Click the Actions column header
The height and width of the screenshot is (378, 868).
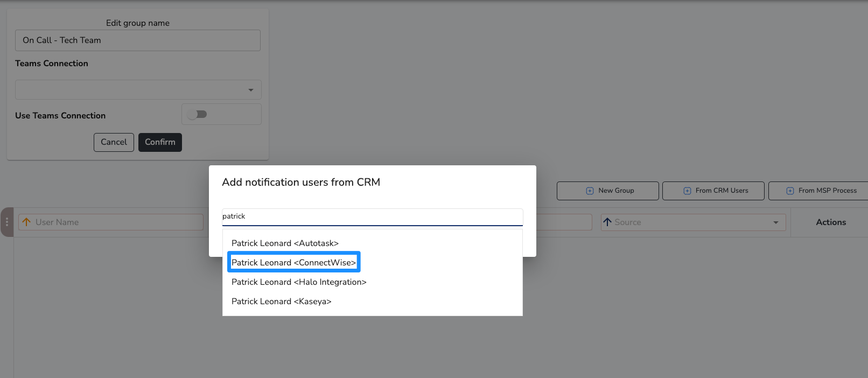(831, 222)
